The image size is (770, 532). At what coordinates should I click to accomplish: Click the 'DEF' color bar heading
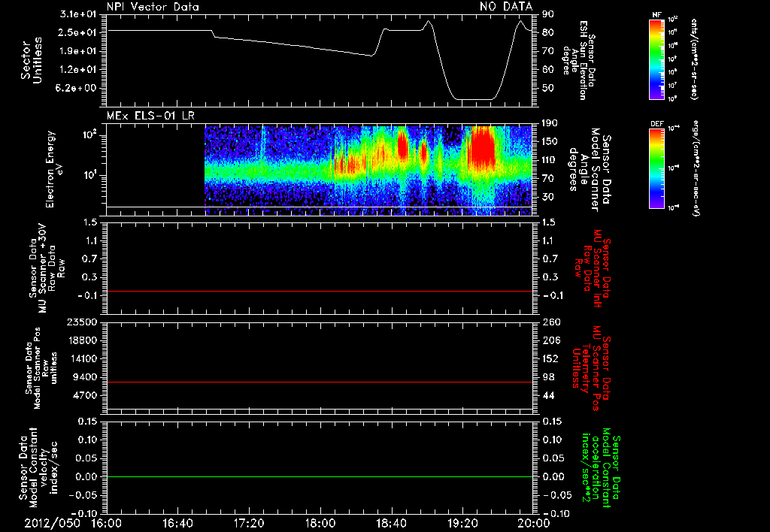tap(656, 124)
